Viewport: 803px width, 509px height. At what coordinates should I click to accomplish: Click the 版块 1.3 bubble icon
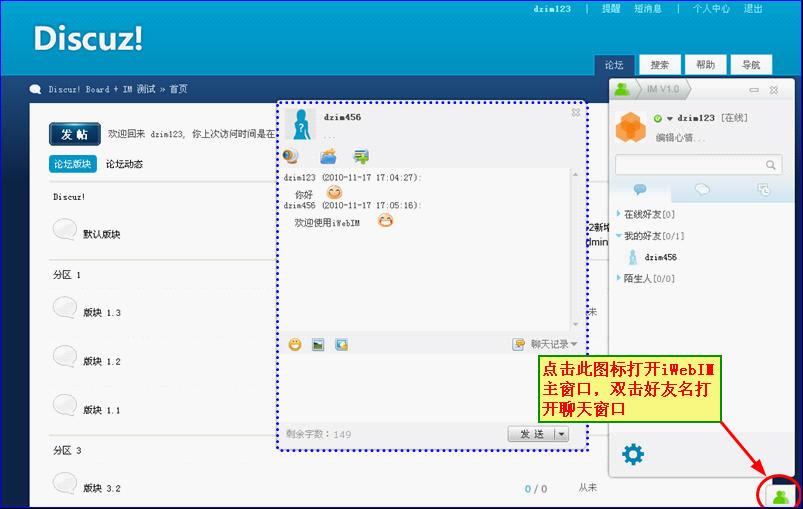pyautogui.click(x=65, y=307)
